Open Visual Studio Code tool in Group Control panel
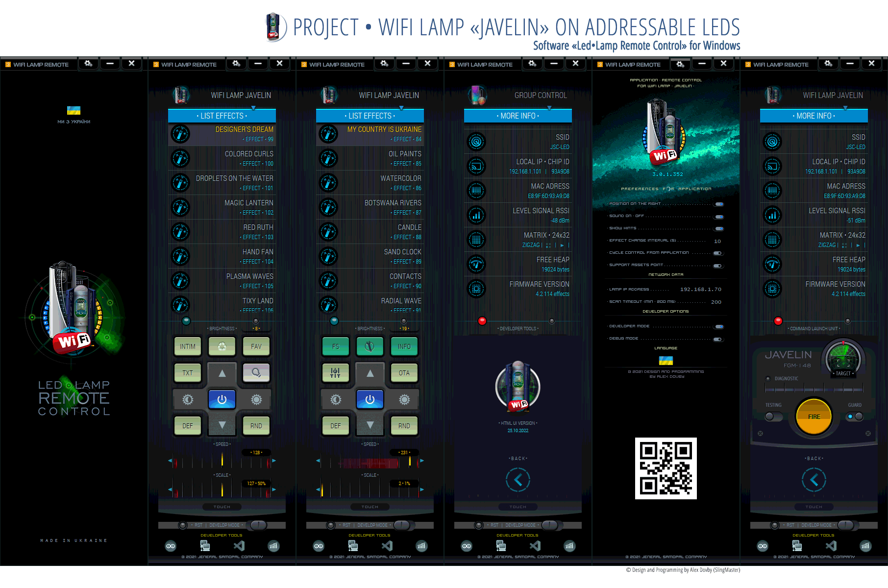888x588 pixels. pos(535,545)
